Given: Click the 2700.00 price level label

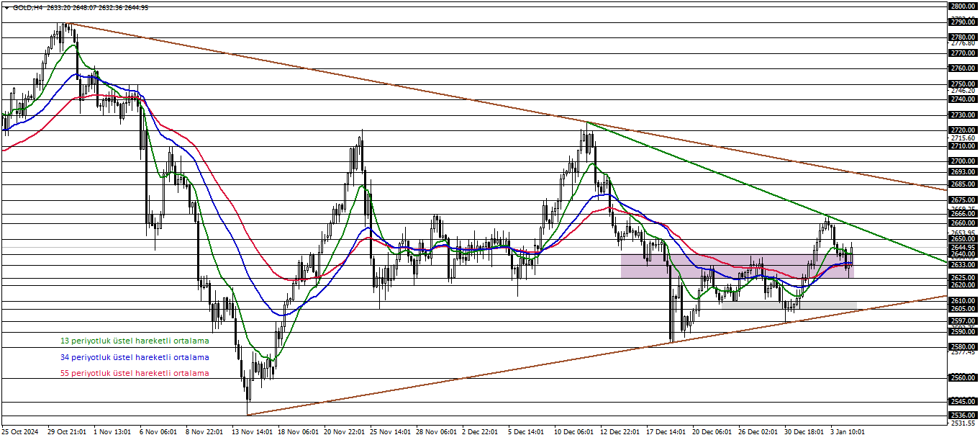Looking at the screenshot, I should click(x=963, y=161).
